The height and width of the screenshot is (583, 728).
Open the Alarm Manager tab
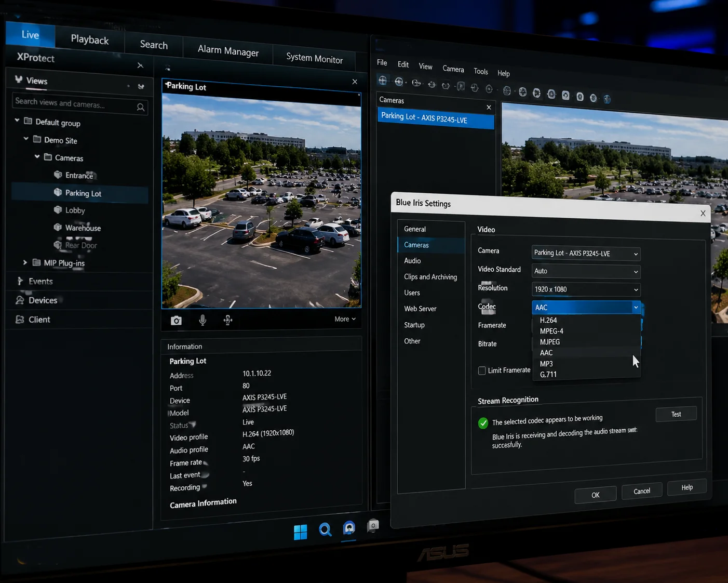pyautogui.click(x=228, y=50)
